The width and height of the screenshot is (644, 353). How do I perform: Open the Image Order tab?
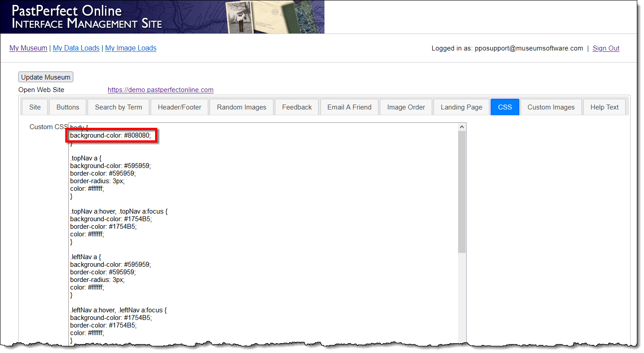406,107
